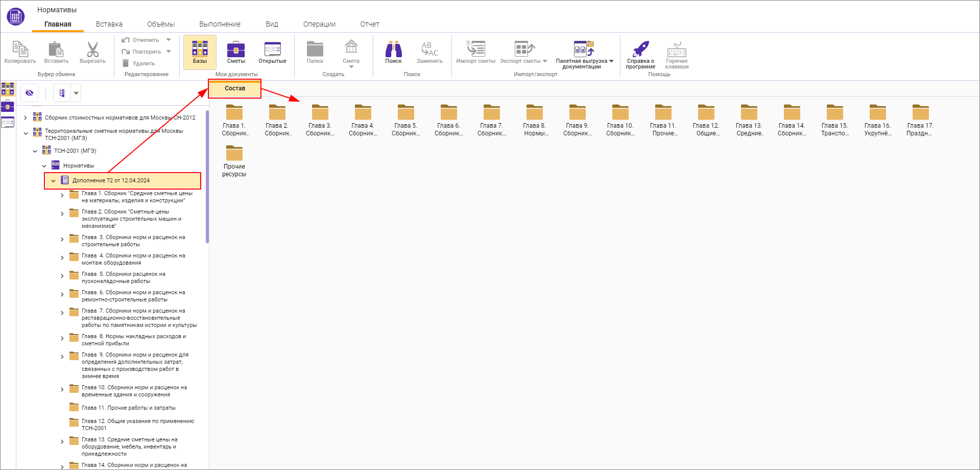
Task: Click the application logo icon
Action: click(15, 16)
